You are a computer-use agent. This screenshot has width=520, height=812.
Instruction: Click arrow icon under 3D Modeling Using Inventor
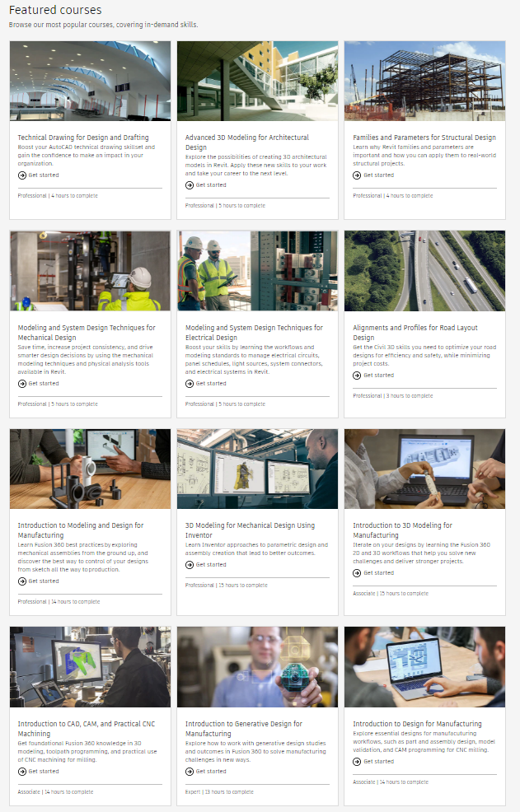pos(190,565)
